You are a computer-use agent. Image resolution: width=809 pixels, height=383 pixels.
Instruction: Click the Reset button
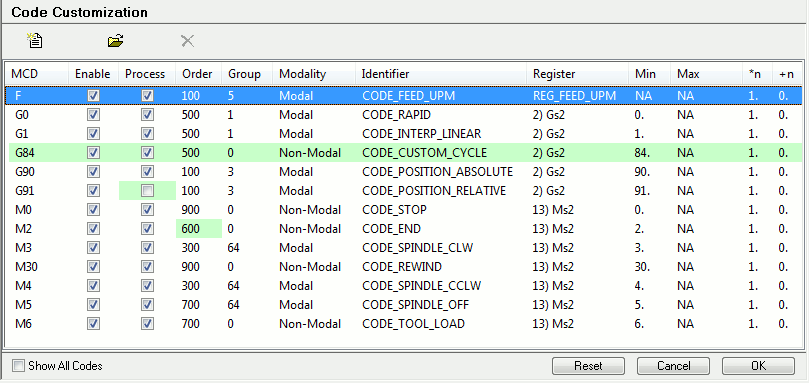(588, 366)
